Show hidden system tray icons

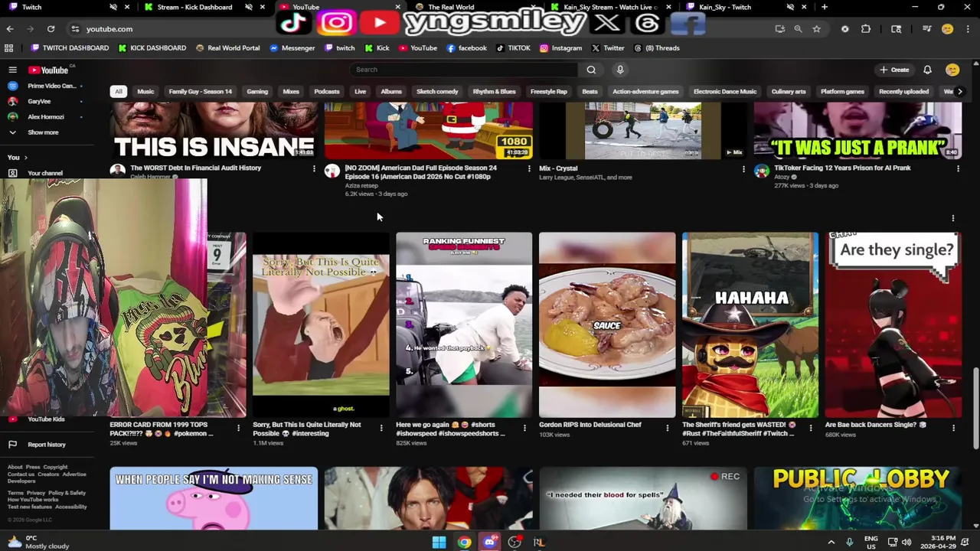pyautogui.click(x=831, y=542)
